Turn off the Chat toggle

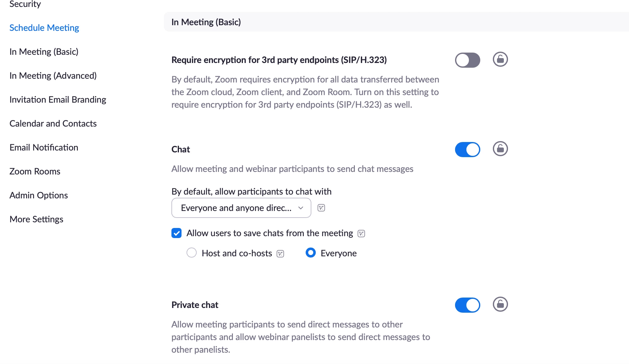pyautogui.click(x=467, y=150)
